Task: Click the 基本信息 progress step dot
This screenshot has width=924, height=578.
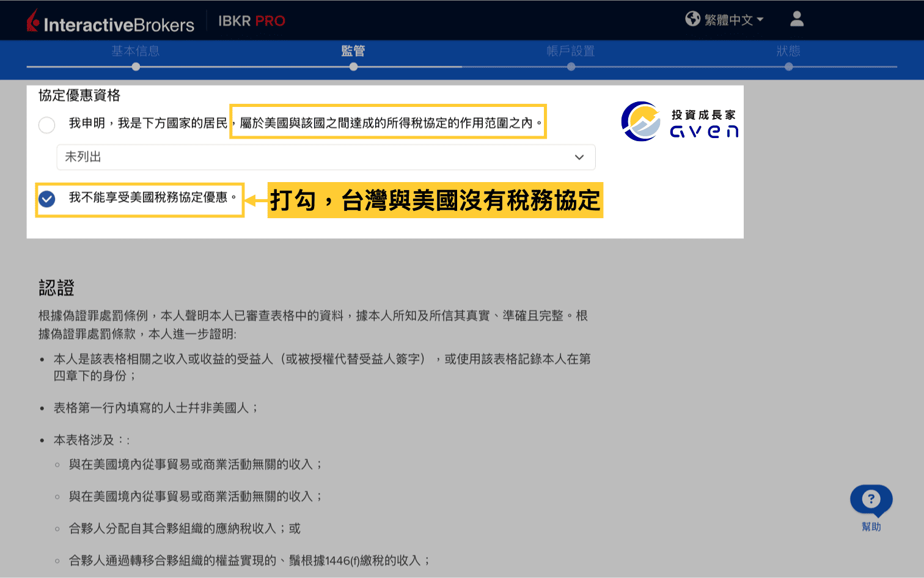Action: [135, 66]
